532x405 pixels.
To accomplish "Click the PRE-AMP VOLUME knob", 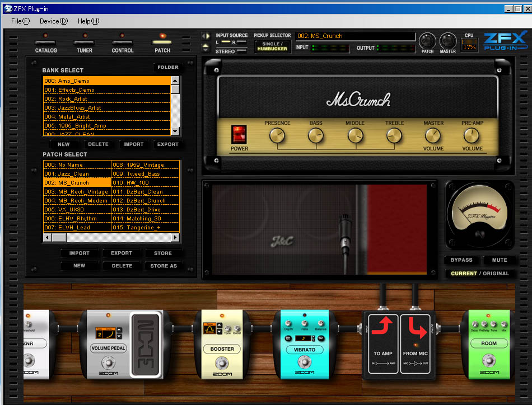I will (472, 136).
